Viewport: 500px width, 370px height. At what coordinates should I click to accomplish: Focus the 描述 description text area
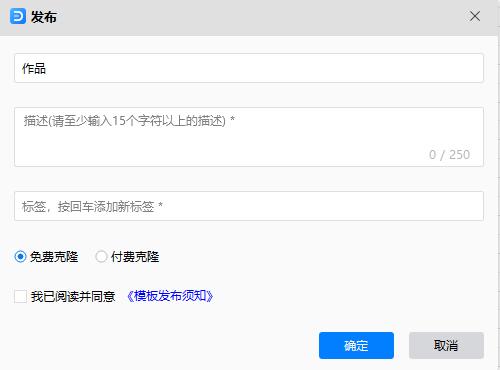[249, 137]
